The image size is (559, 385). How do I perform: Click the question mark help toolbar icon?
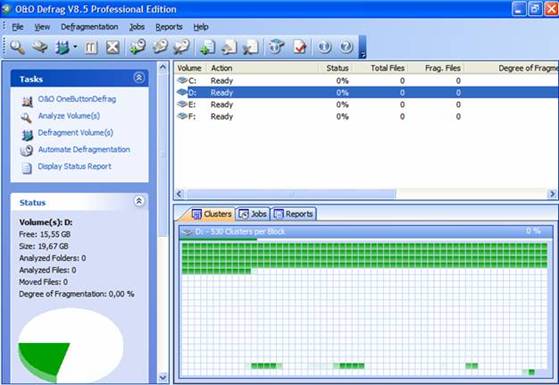point(346,47)
